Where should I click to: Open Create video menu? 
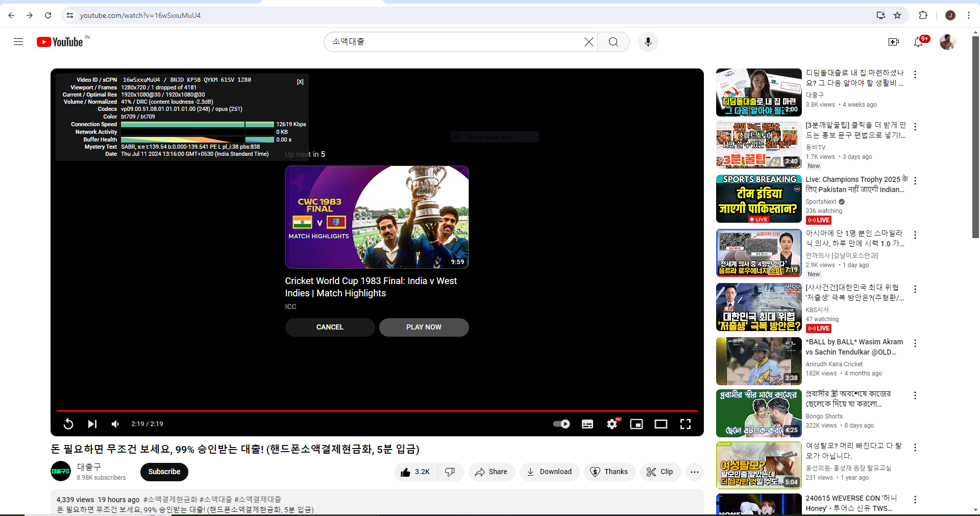894,42
